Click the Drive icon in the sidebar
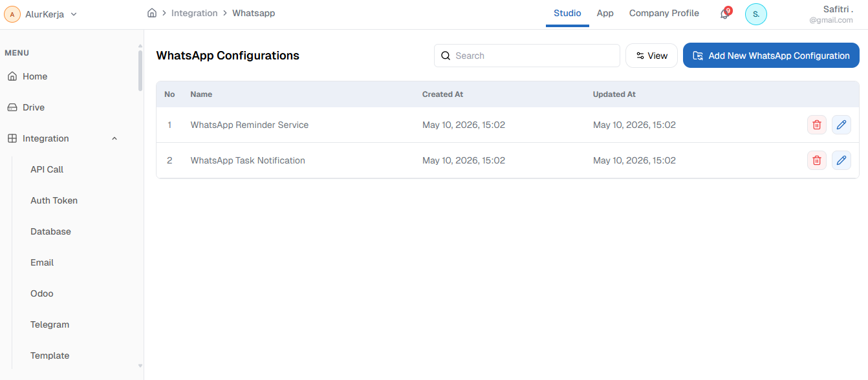 12,107
